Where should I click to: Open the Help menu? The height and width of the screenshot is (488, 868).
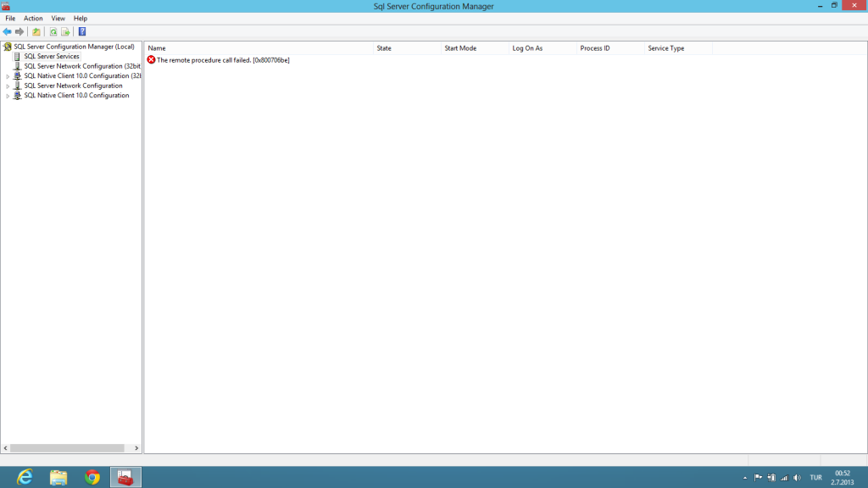(81, 19)
